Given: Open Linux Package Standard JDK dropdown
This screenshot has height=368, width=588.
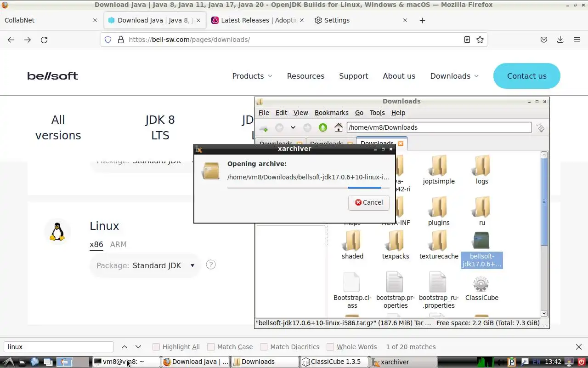Looking at the screenshot, I should tap(146, 265).
